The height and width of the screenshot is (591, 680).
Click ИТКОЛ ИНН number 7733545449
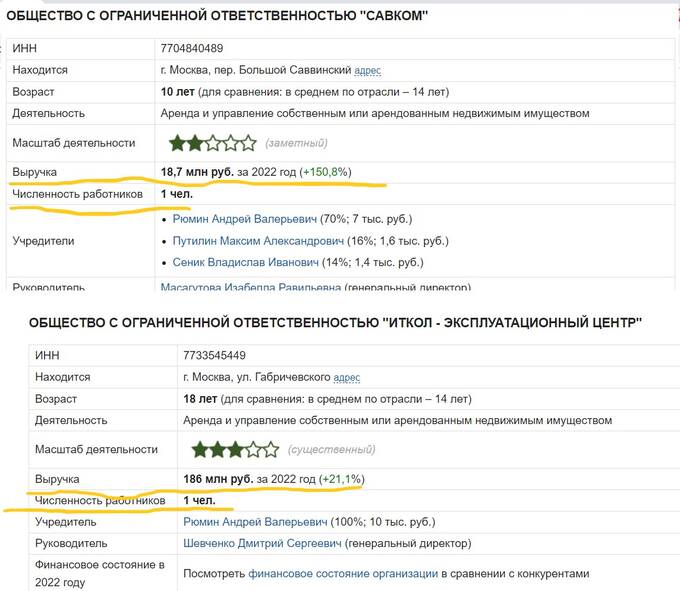[x=215, y=355]
